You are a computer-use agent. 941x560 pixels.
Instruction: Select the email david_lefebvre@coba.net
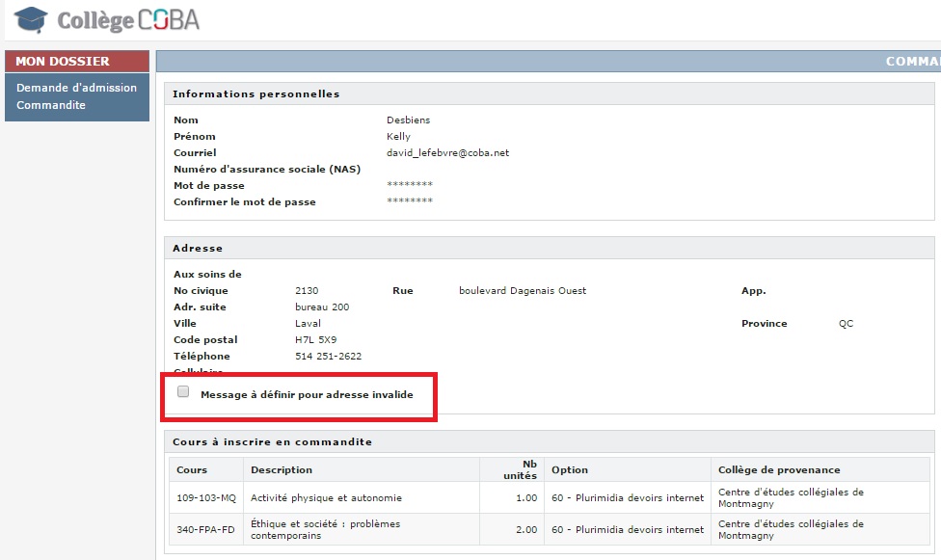pyautogui.click(x=447, y=152)
